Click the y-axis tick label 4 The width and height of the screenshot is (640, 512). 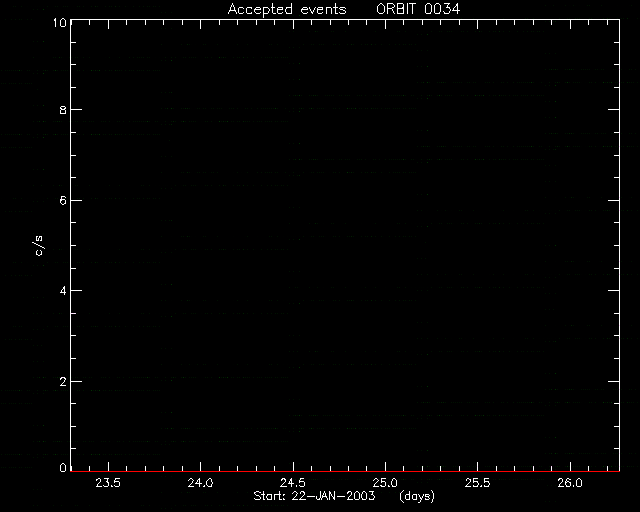pos(63,291)
